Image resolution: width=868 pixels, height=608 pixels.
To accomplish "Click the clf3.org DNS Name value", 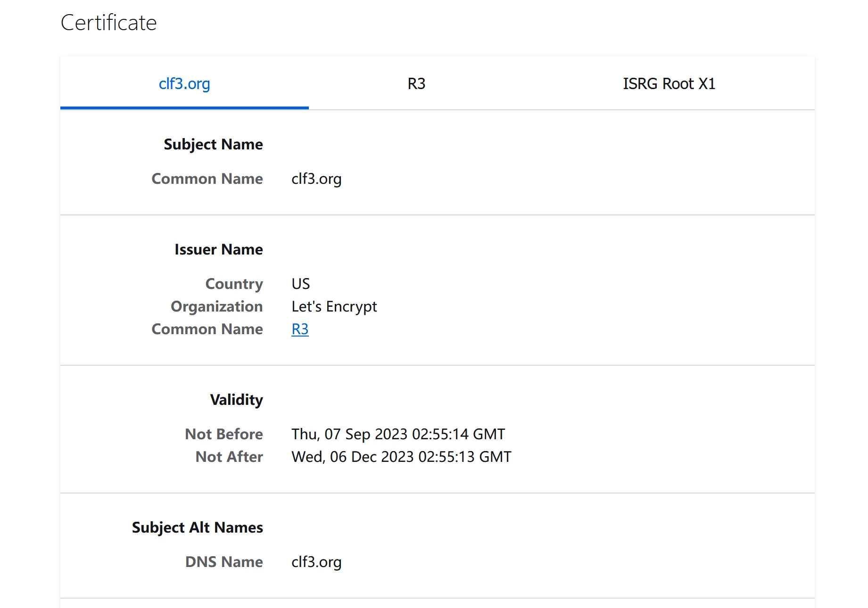I will click(316, 562).
